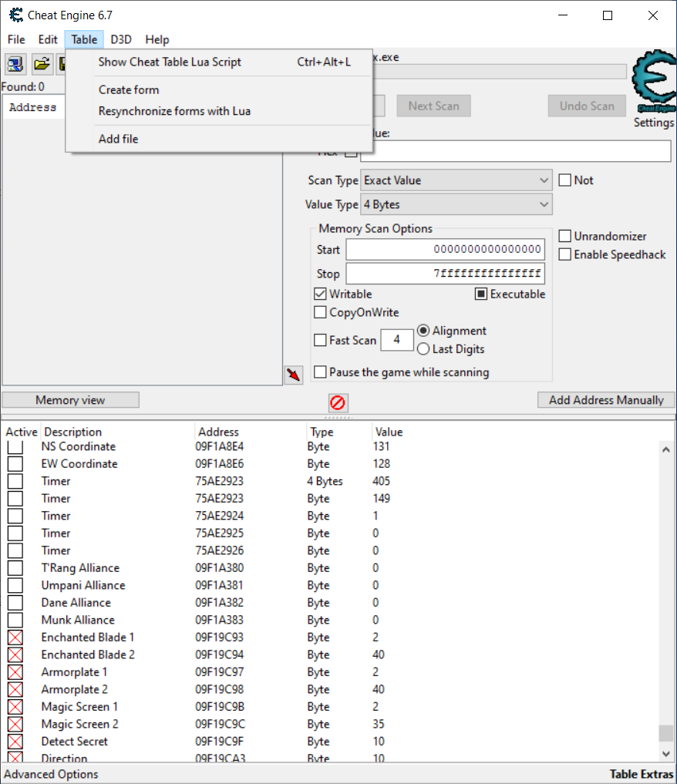The width and height of the screenshot is (677, 784).
Task: Enable the Speedhack checkbox
Action: 565,254
